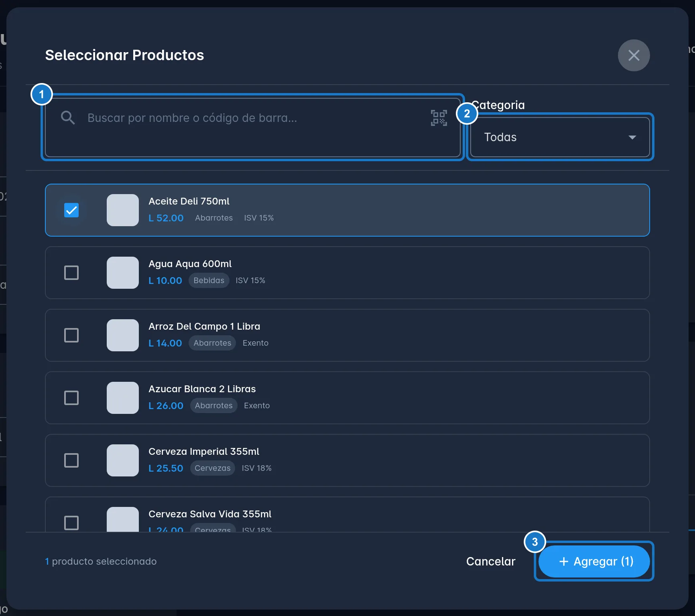The image size is (695, 616).
Task: Click Abarrotes tag on Azucar Blanca
Action: pyautogui.click(x=214, y=405)
